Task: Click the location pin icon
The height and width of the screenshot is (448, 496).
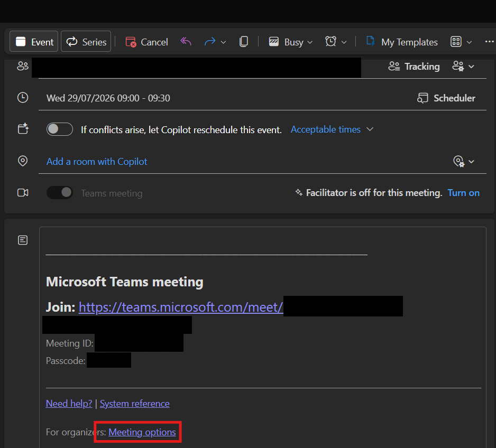Action: pos(23,161)
